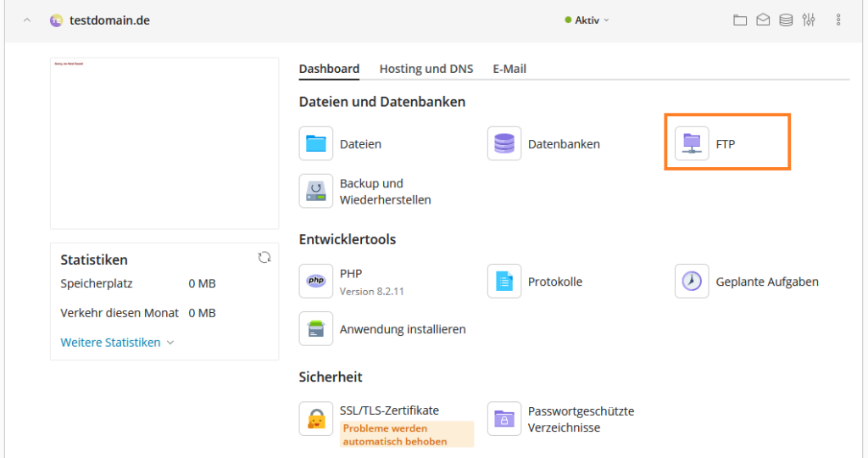Screen dimensions: 868x458
Task: Click the website preview thumbnail
Action: coord(164,142)
